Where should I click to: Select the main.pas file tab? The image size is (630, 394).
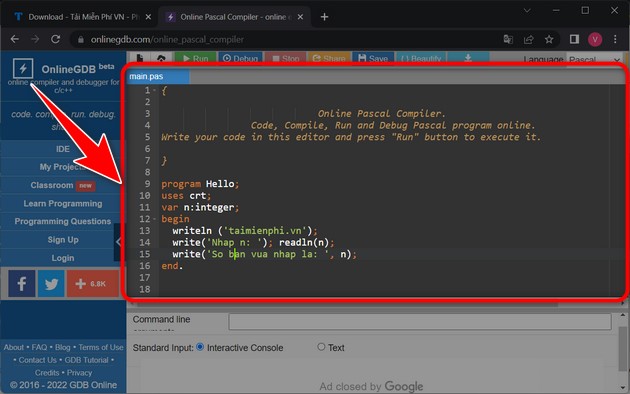point(158,76)
